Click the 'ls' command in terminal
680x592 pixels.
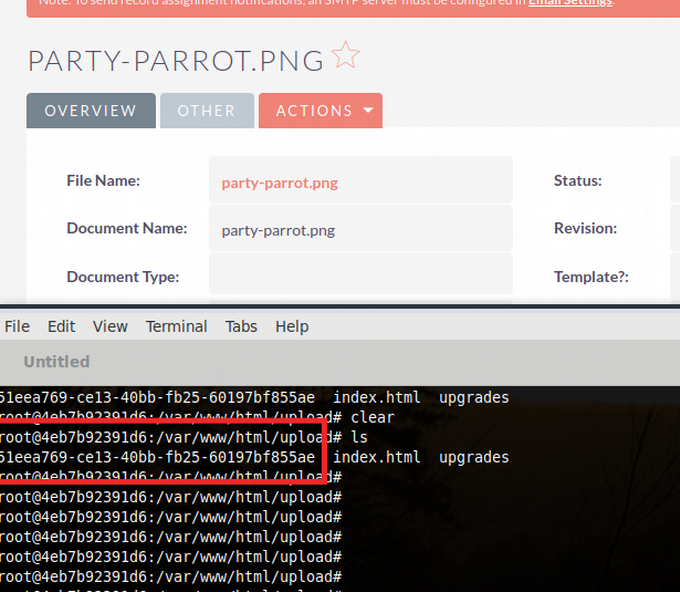358,437
